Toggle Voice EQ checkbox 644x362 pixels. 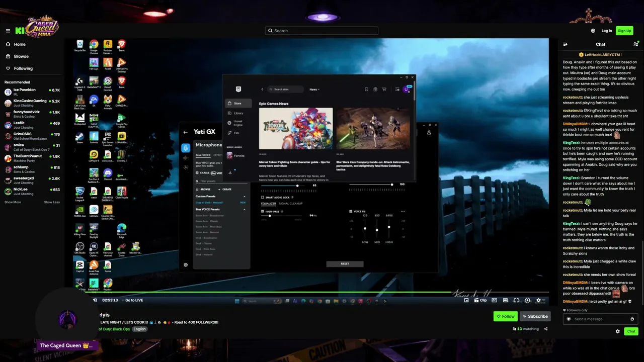pos(351,211)
